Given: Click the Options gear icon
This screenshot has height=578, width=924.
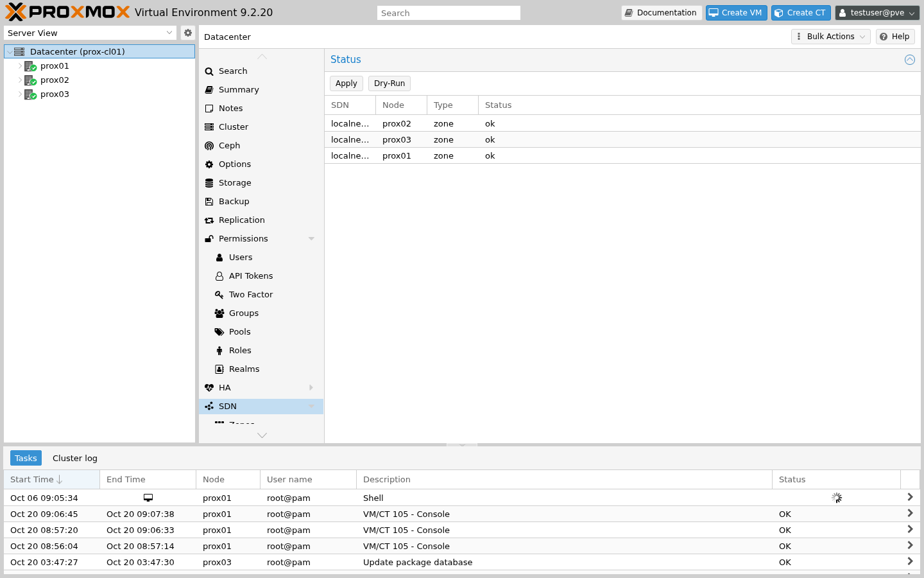Looking at the screenshot, I should (209, 164).
